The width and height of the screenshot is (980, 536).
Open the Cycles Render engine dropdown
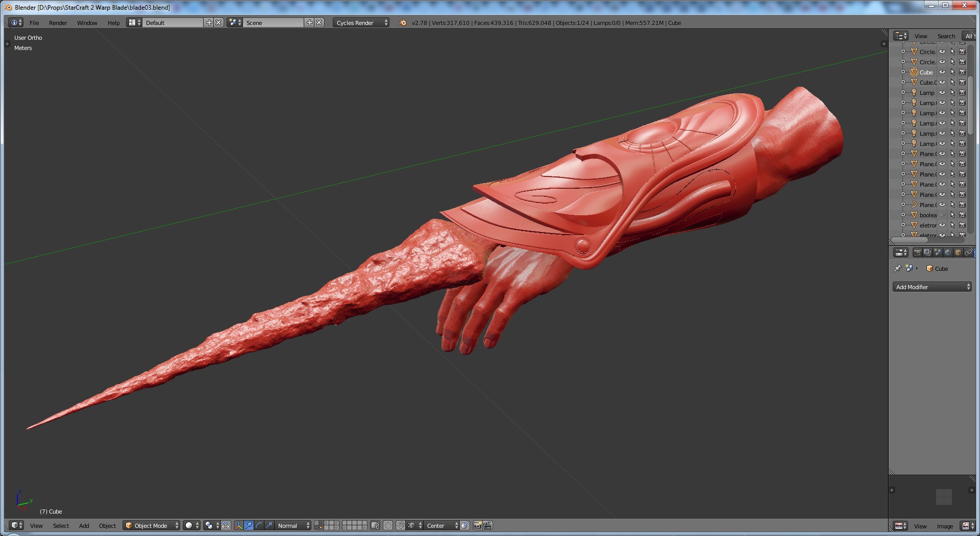click(x=361, y=22)
